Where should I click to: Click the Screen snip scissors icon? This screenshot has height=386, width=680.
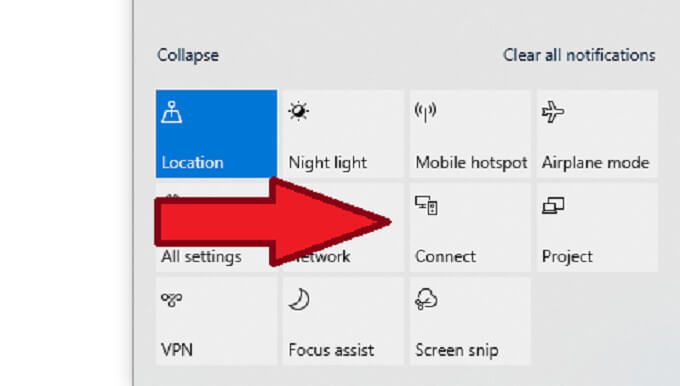(x=426, y=299)
